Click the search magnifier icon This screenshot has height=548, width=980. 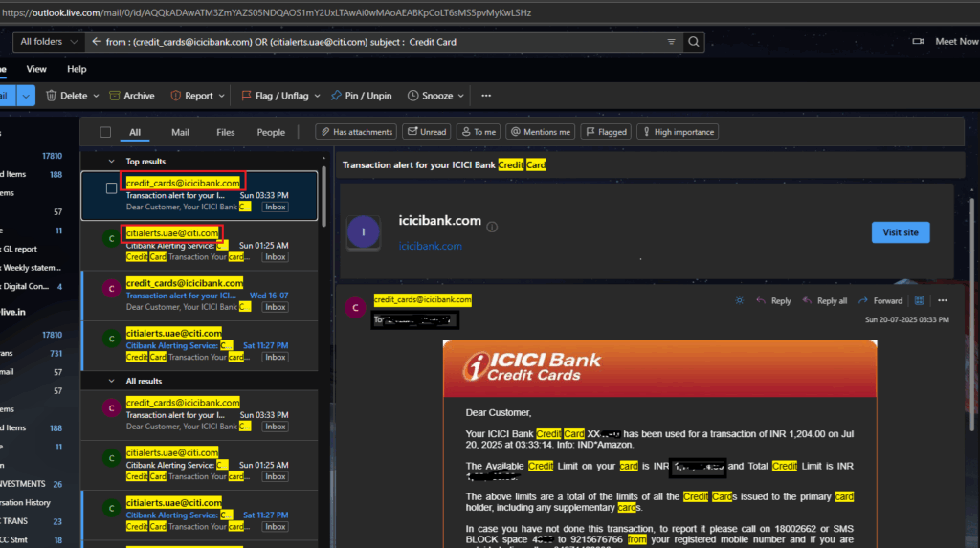tap(694, 42)
